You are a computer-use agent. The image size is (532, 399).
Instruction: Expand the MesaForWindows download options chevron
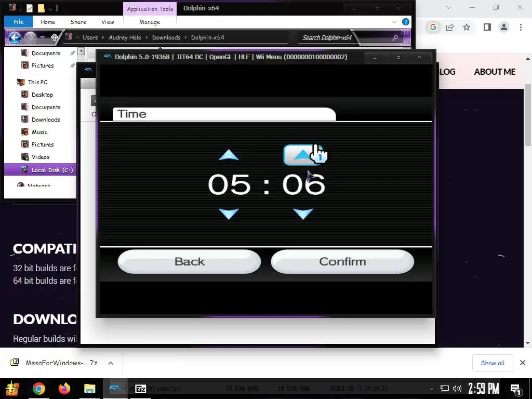(x=111, y=363)
